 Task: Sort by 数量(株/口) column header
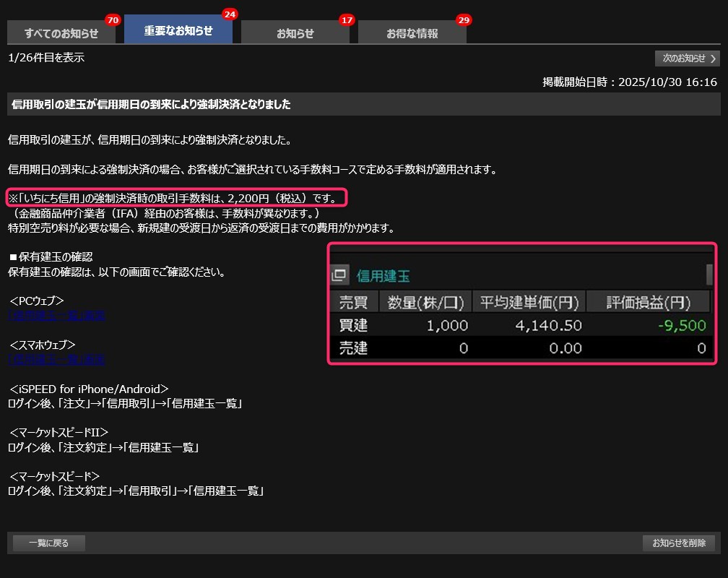425,302
